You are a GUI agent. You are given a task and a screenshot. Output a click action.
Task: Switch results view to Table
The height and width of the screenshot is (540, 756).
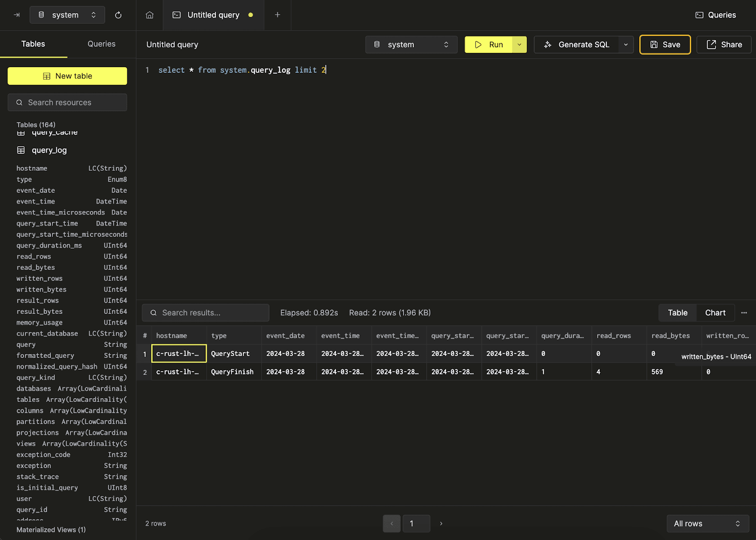(677, 313)
